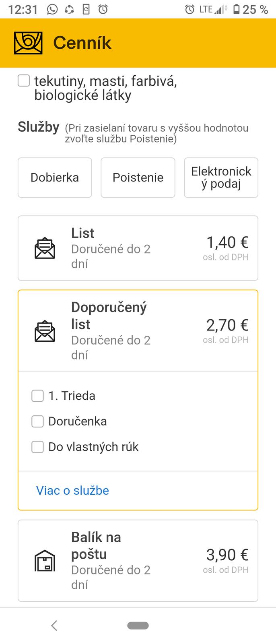Open the Viac o službe link

[72, 490]
